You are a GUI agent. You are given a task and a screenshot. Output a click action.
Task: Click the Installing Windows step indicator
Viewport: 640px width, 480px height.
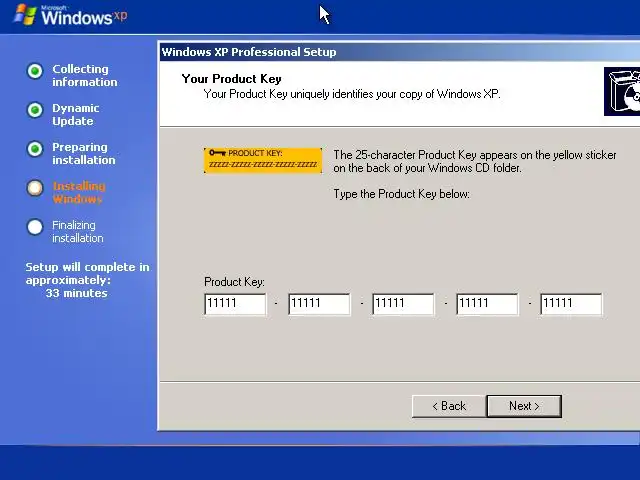[35, 188]
